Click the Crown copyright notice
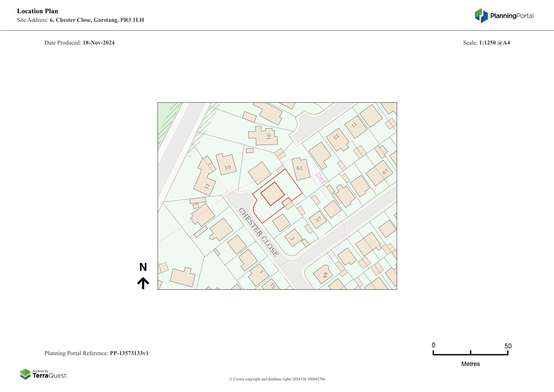 coord(277,379)
